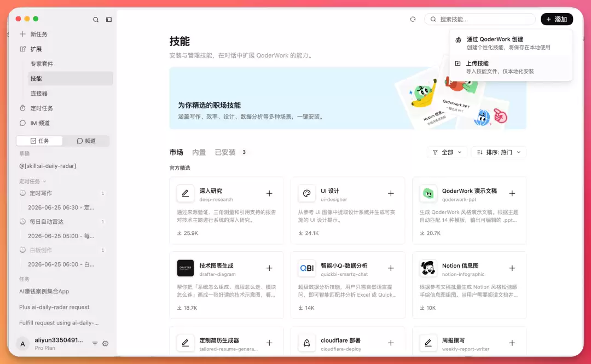Open the 排序: 热门 sort dropdown
The height and width of the screenshot is (364, 591).
click(x=499, y=152)
